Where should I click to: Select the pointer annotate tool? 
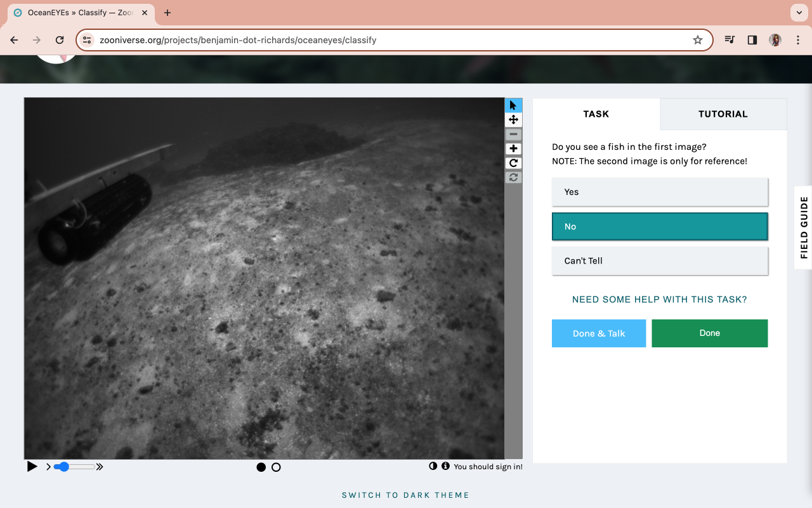tap(513, 105)
